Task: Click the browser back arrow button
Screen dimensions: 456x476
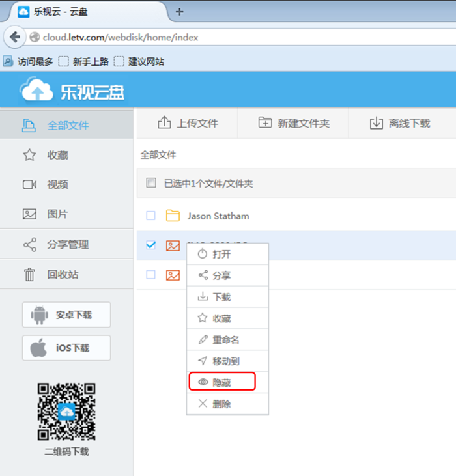Action: tap(14, 37)
